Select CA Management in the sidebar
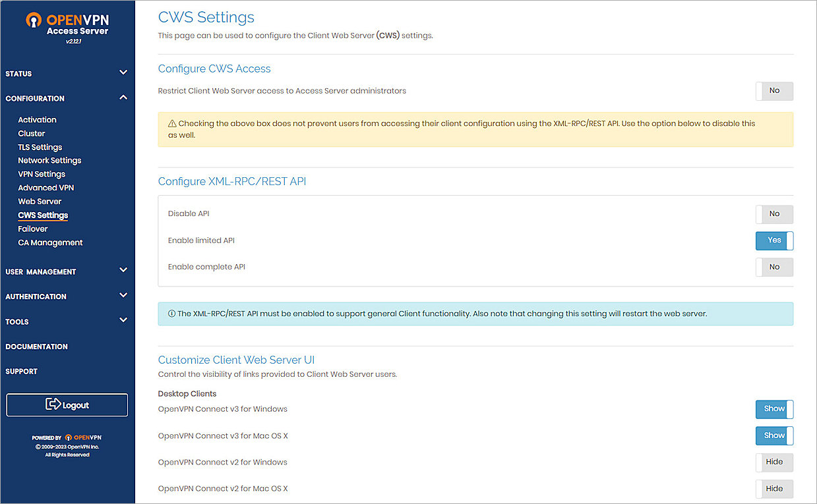This screenshot has height=504, width=817. point(50,242)
